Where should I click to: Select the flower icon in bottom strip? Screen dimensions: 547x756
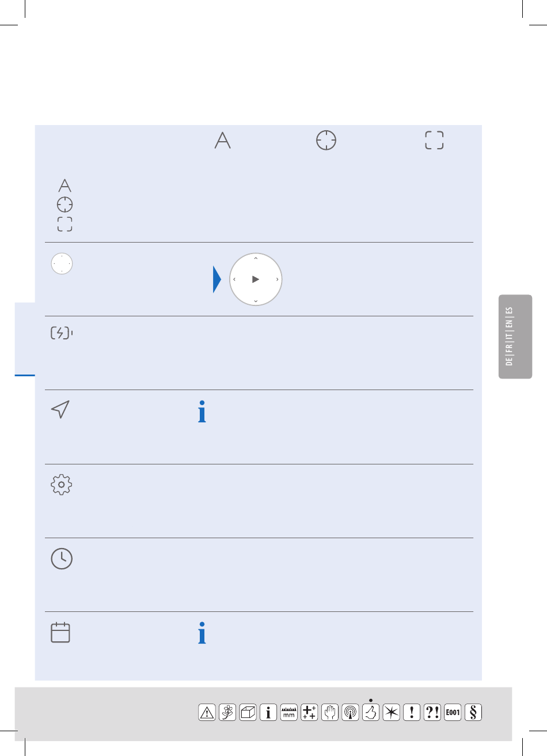[x=227, y=712]
